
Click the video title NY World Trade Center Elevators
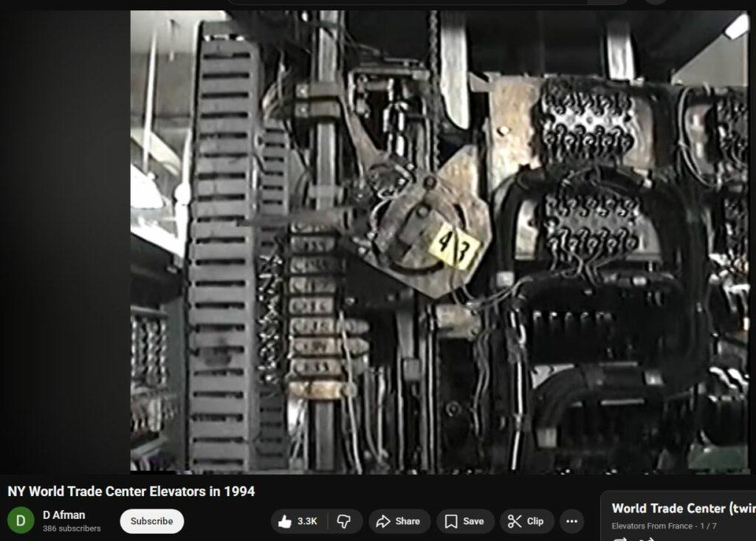click(x=131, y=492)
